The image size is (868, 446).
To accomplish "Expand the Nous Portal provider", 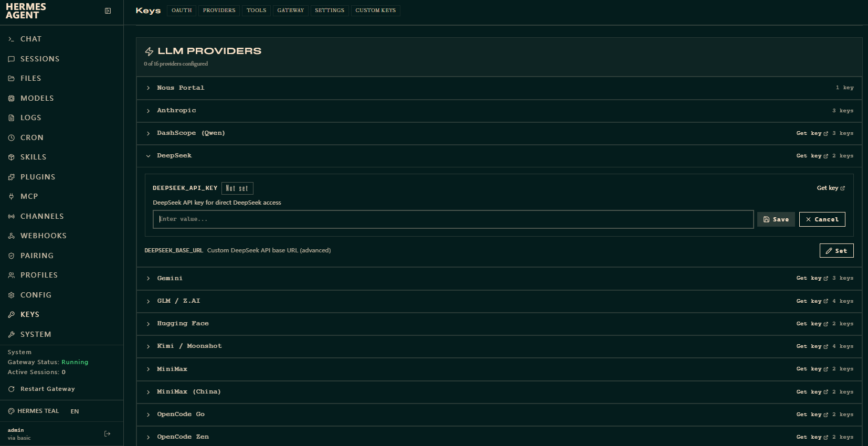I will (x=499, y=88).
